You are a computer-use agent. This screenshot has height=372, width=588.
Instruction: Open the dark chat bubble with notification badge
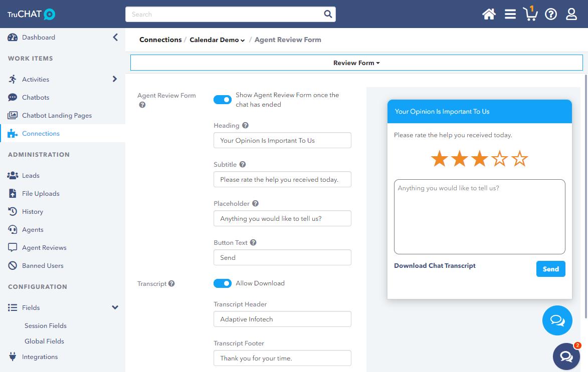(566, 356)
